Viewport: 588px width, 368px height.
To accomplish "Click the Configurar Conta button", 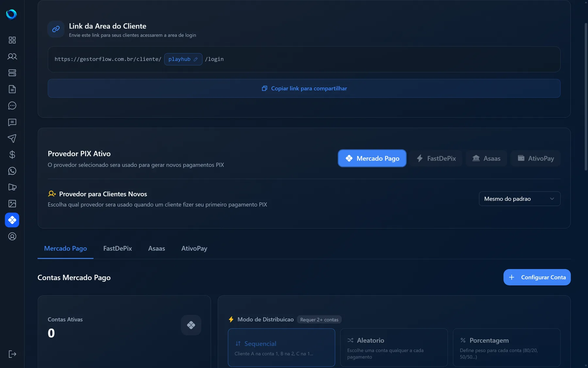I will tap(537, 277).
